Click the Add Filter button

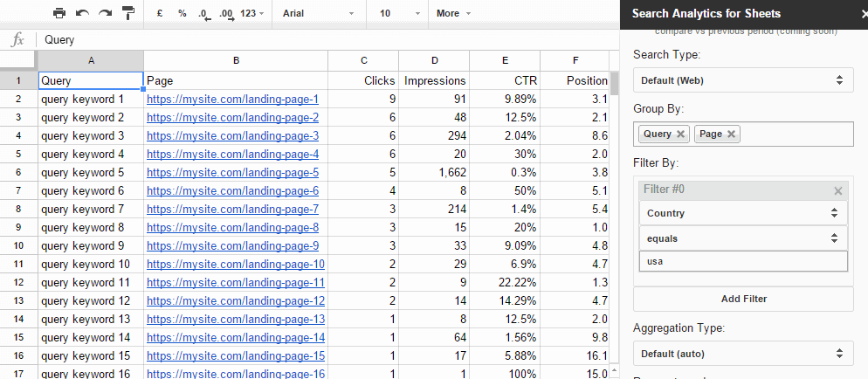pyautogui.click(x=743, y=299)
